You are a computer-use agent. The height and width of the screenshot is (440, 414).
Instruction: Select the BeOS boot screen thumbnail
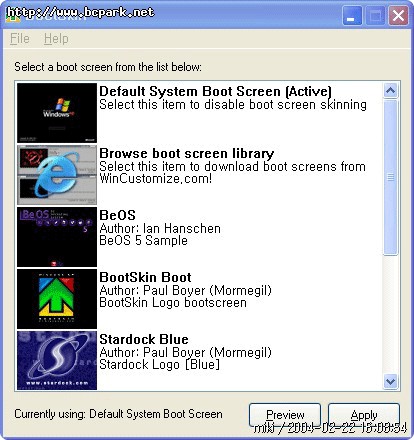coord(57,237)
